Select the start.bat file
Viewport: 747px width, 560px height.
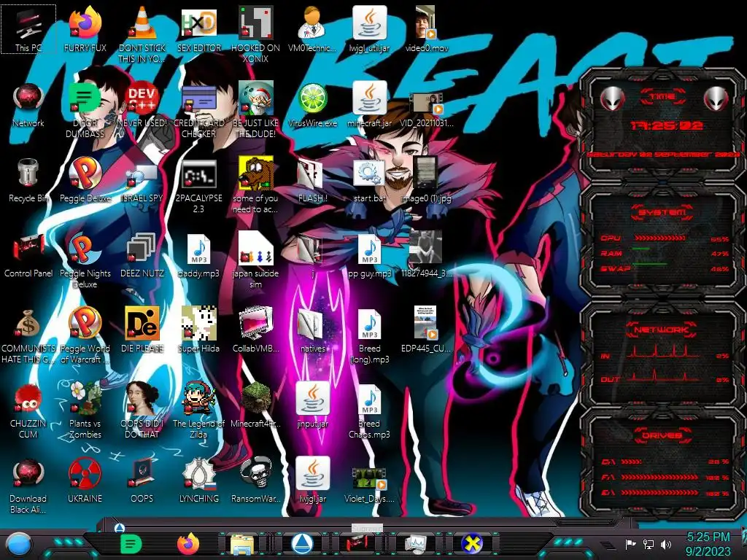[369, 180]
